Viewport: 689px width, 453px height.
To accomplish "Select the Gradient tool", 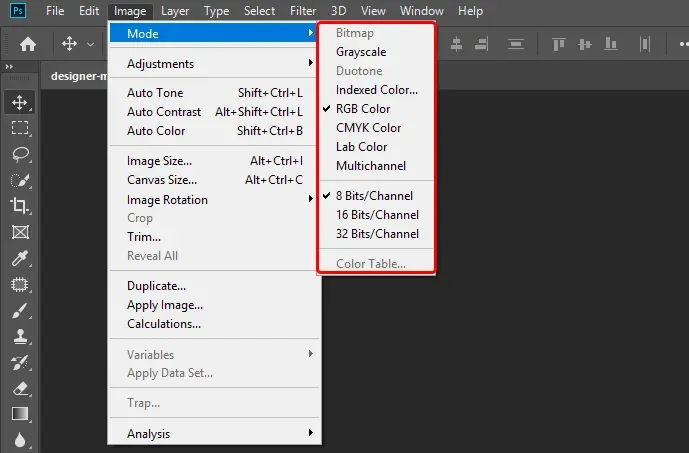I will (x=20, y=414).
